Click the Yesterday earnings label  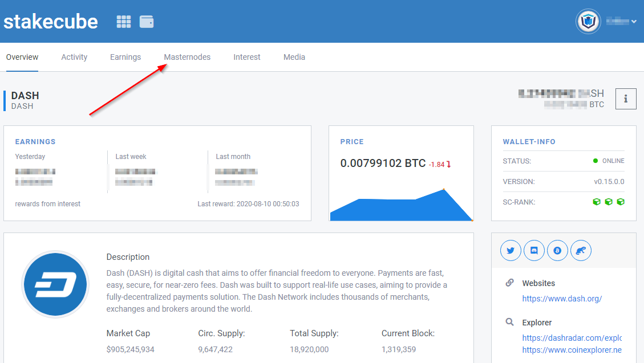[30, 156]
